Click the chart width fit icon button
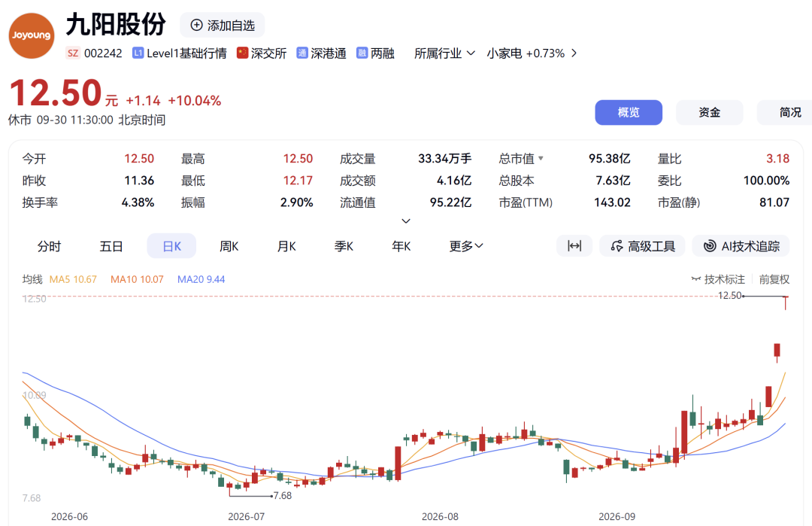 coord(574,245)
